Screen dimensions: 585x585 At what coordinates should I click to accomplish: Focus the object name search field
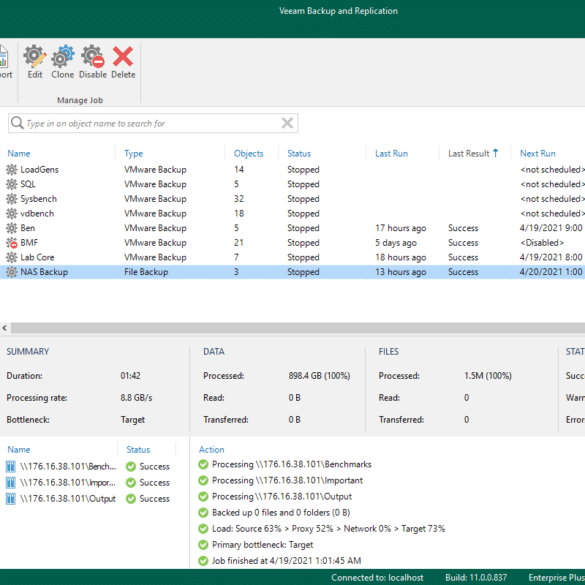tap(153, 123)
